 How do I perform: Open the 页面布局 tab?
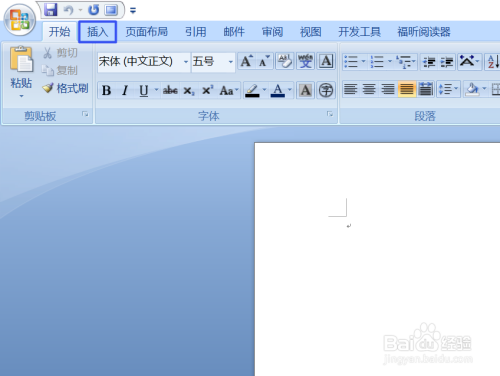point(146,32)
